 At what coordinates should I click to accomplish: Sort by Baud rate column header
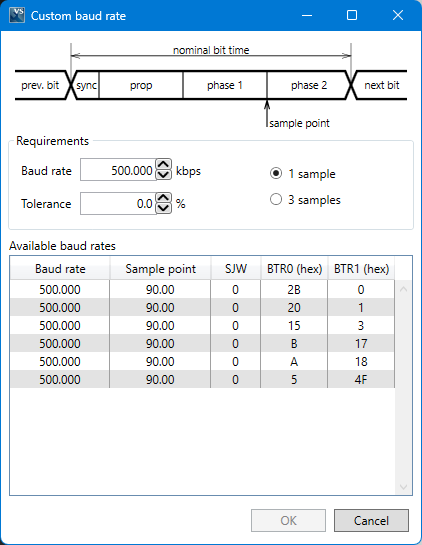click(x=60, y=269)
